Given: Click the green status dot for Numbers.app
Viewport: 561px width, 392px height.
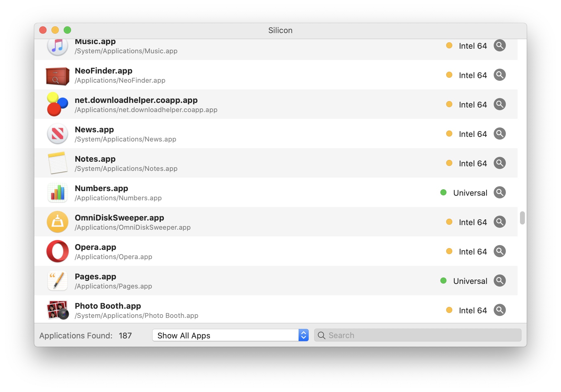Looking at the screenshot, I should tap(443, 192).
